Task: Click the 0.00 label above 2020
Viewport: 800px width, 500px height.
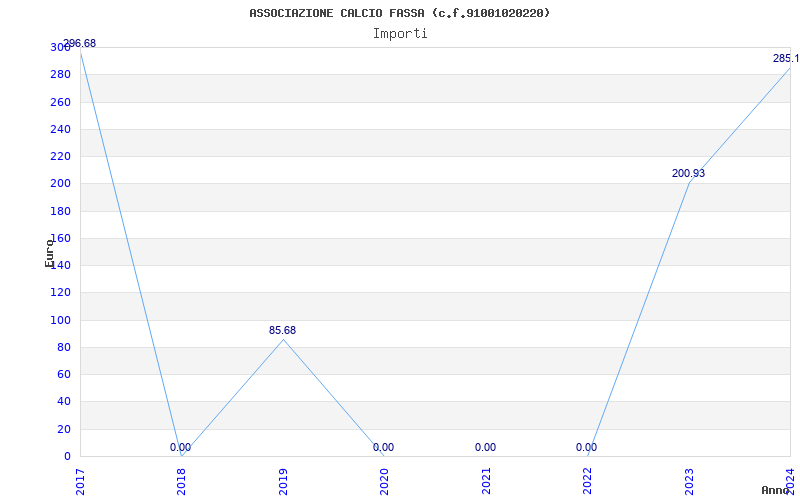Action: 383,447
